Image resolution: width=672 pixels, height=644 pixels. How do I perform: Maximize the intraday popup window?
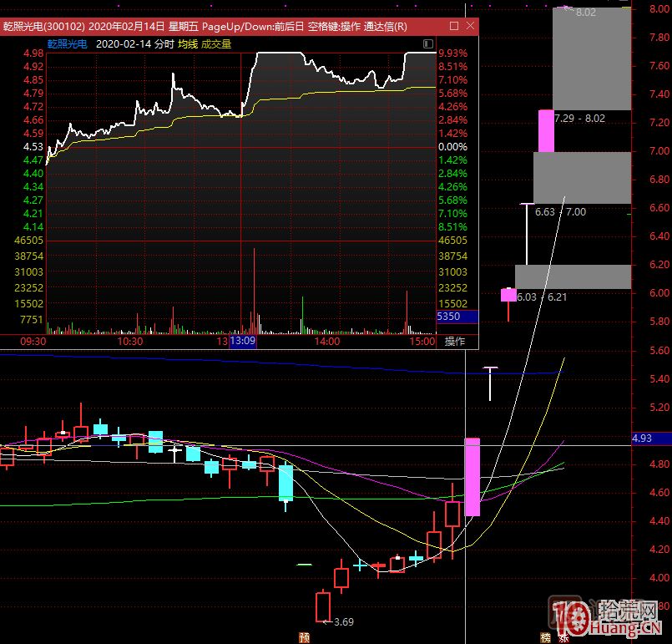tap(452, 27)
